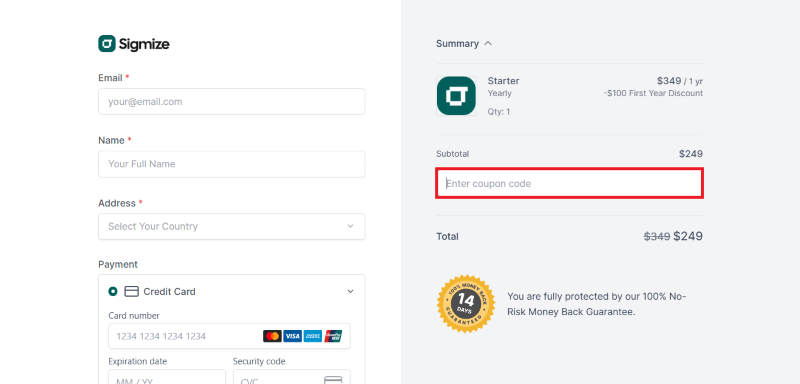Image resolution: width=800 pixels, height=384 pixels.
Task: Click the "Starter" plan name
Action: pos(504,81)
